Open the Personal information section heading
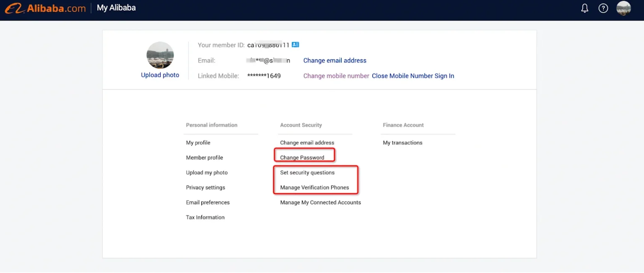This screenshot has height=273, width=644. pos(212,125)
